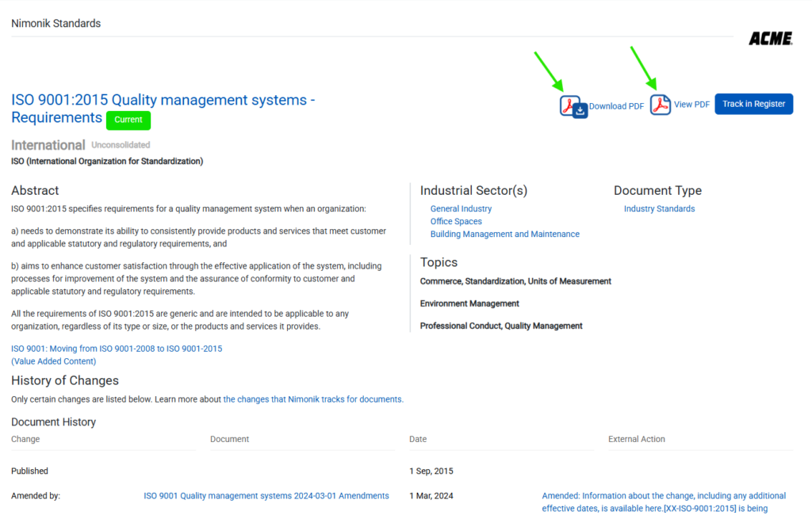Open the Amended information external action link
Screen dimensions: 812x515
[664, 502]
